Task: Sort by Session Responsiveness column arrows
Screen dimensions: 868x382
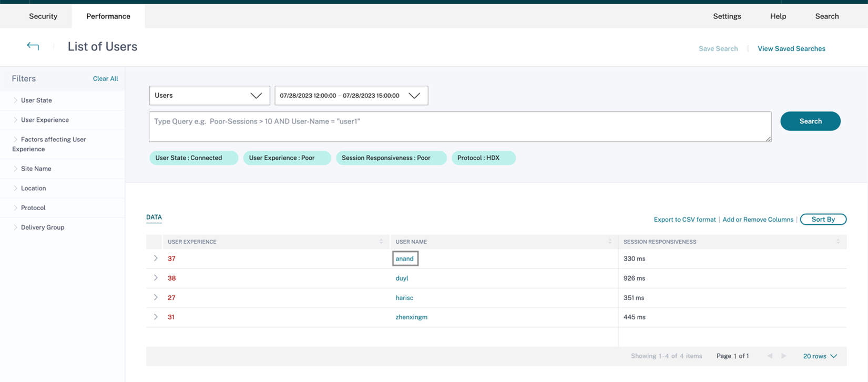Action: tap(838, 242)
